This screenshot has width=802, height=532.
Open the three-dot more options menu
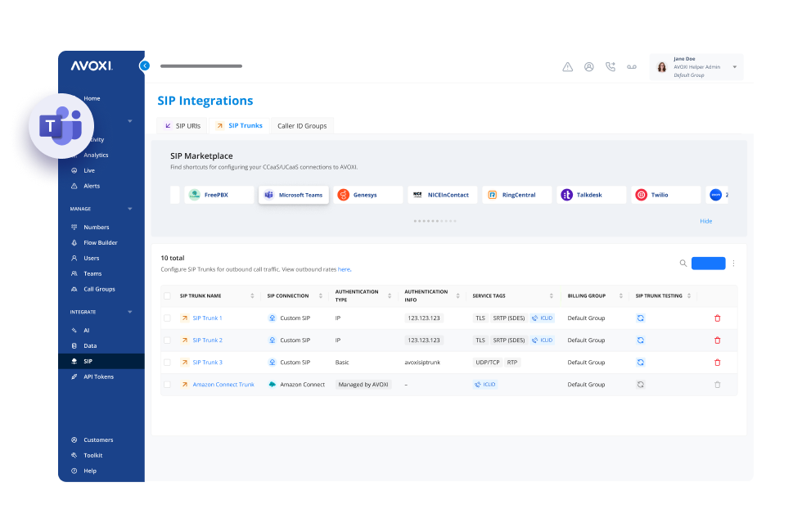(x=733, y=264)
